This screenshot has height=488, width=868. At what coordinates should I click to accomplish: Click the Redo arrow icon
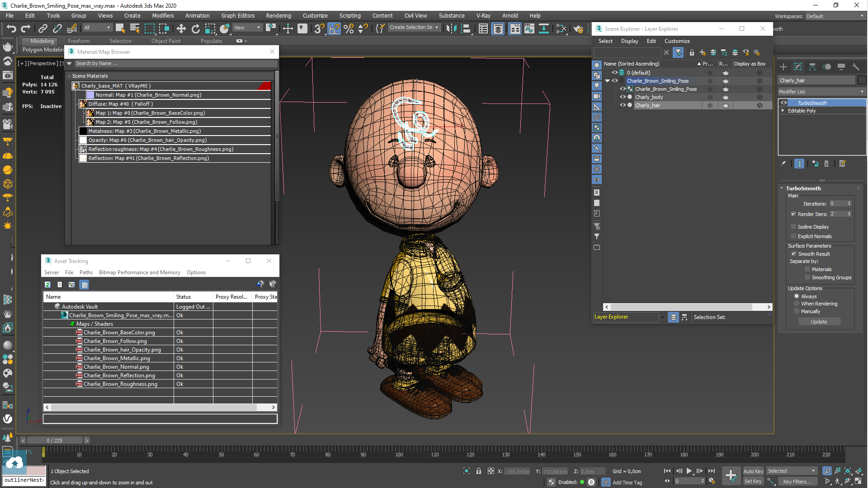click(x=26, y=28)
